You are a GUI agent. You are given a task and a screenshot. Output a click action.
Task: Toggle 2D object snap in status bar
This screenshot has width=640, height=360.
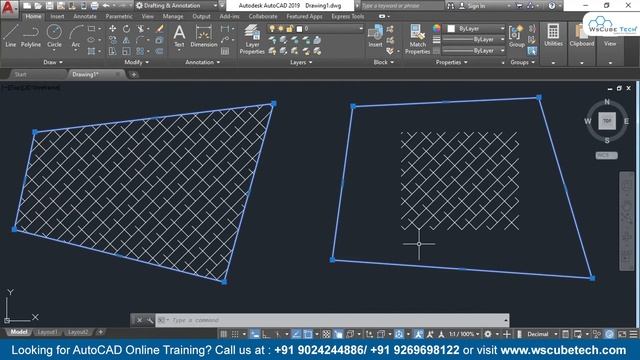308,334
